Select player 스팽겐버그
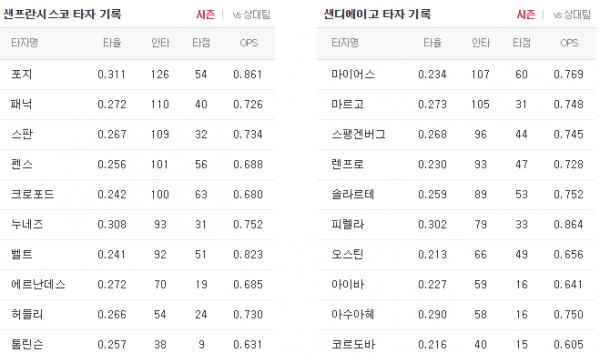This screenshot has width=600, height=363. coord(456,134)
